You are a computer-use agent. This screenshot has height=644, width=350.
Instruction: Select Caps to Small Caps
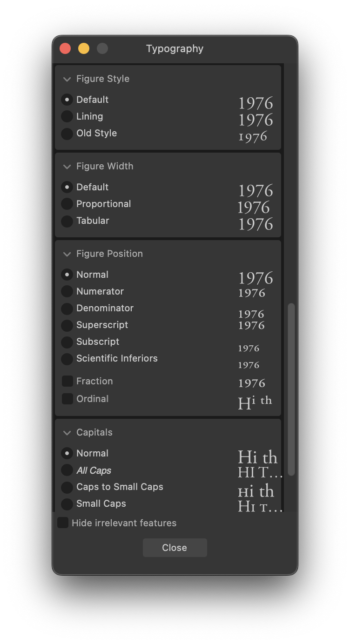(x=67, y=487)
